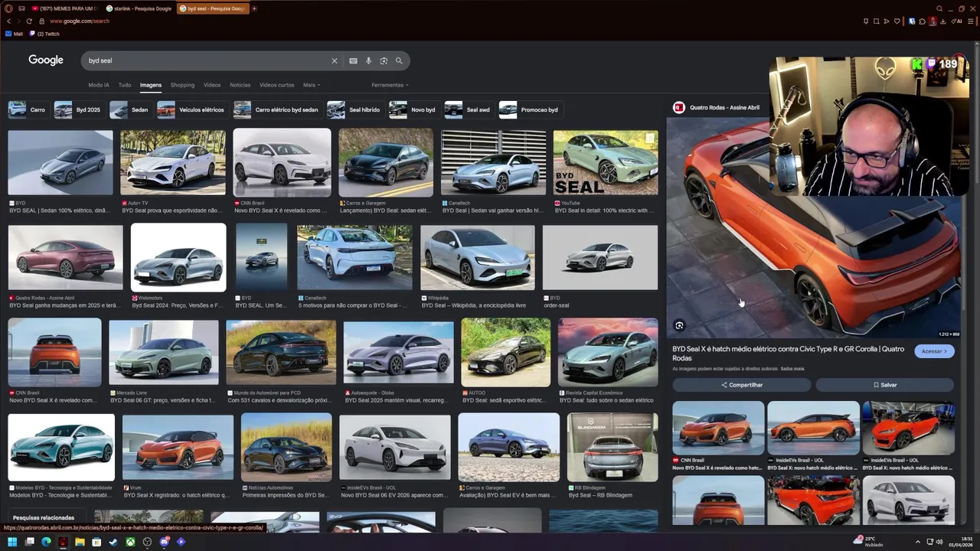Switch to the Notícias tab
980x551 pixels.
point(240,85)
